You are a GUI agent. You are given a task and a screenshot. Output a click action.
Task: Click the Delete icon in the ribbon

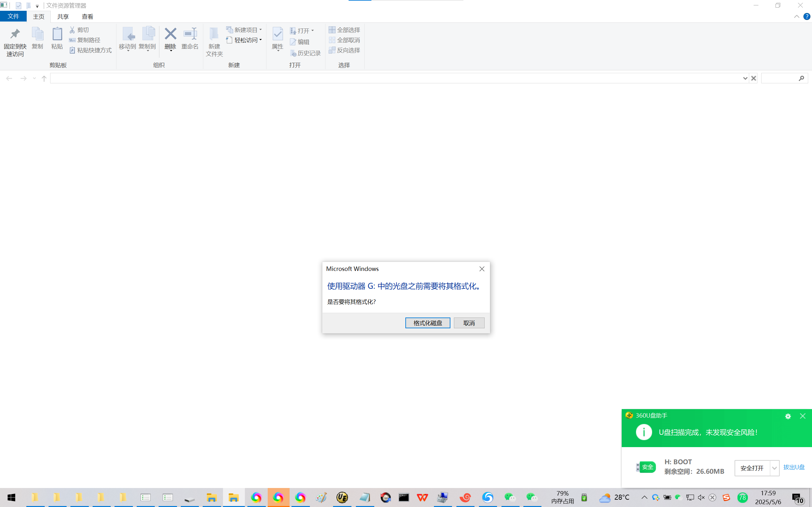(170, 34)
